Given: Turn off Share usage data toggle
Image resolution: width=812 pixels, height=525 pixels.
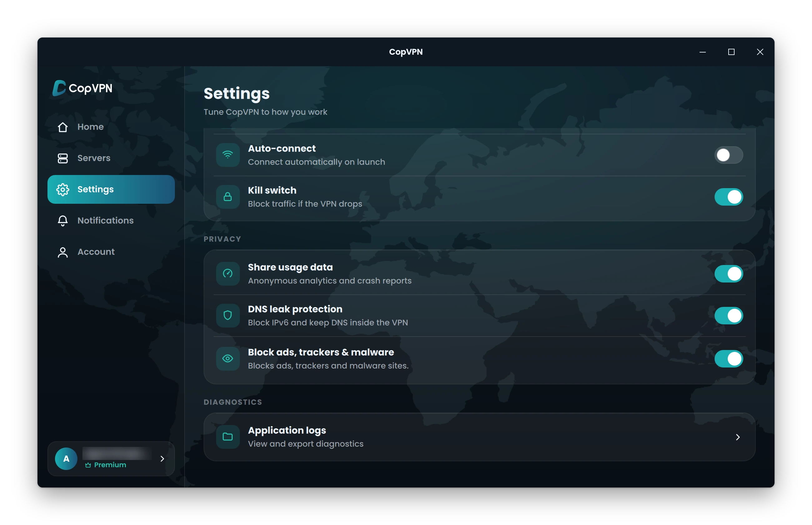Looking at the screenshot, I should 729,274.
